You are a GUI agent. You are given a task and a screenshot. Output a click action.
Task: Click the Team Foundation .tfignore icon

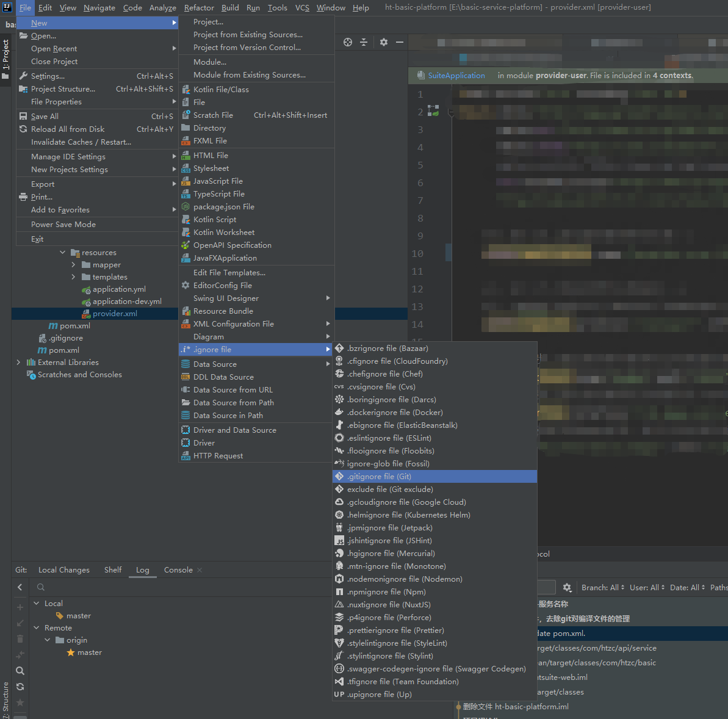tap(339, 681)
